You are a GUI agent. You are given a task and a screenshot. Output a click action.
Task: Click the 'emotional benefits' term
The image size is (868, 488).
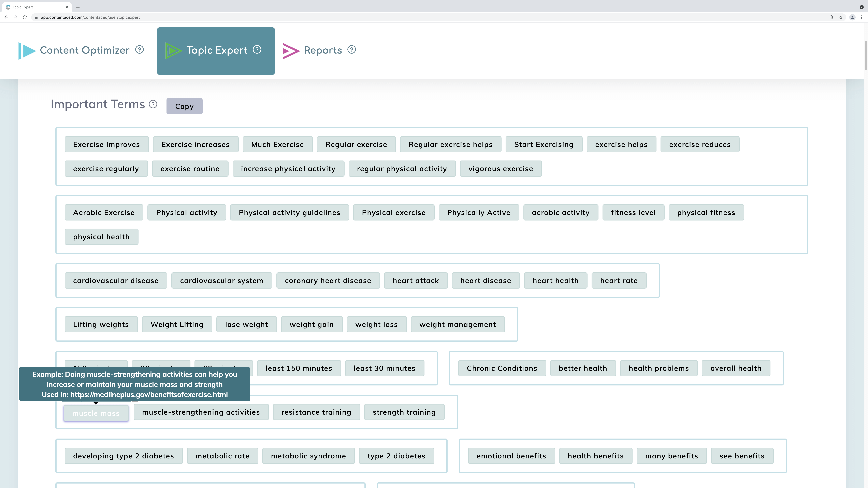511,456
